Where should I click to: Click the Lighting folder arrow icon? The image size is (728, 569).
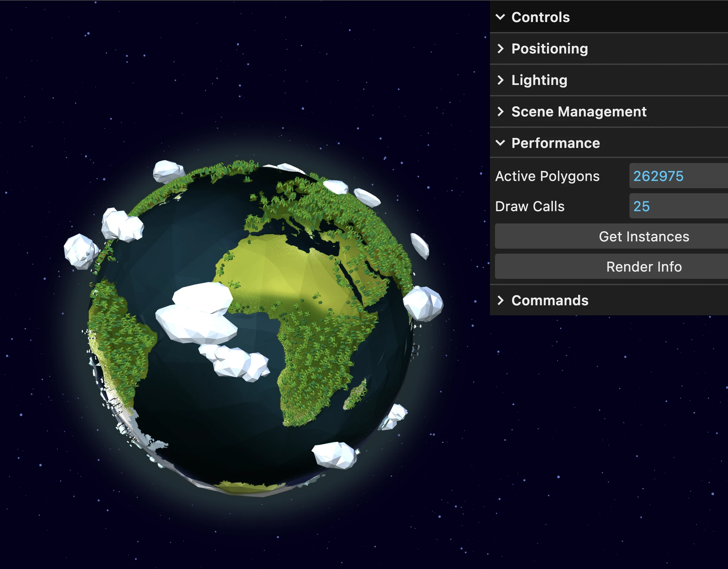[x=500, y=80]
